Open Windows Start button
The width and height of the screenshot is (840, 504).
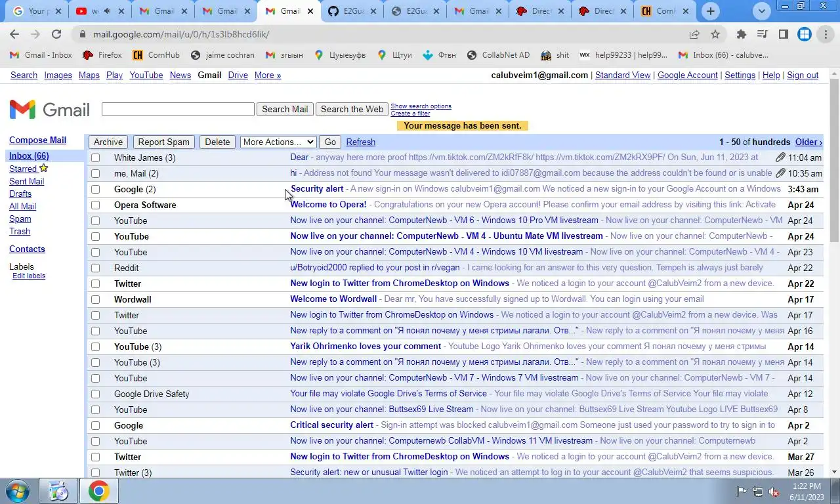tap(18, 491)
